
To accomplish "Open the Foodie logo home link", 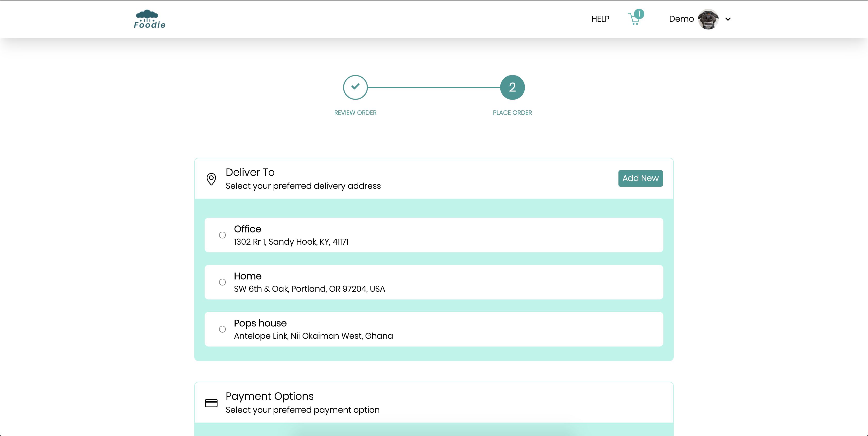I will [x=150, y=19].
